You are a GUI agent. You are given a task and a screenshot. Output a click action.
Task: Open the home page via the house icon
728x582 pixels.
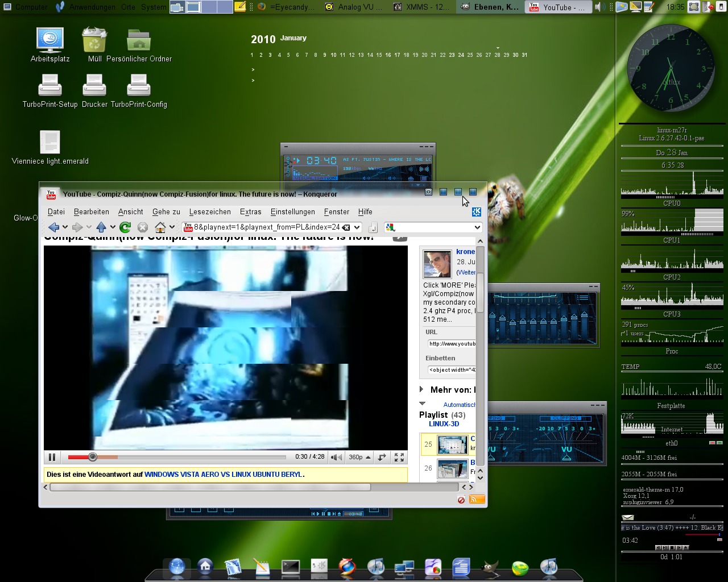(160, 227)
